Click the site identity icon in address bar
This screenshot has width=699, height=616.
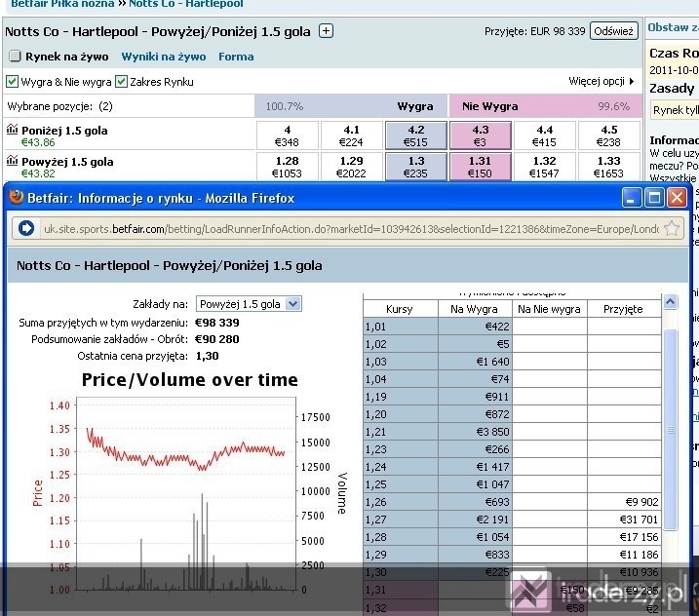[x=26, y=229]
